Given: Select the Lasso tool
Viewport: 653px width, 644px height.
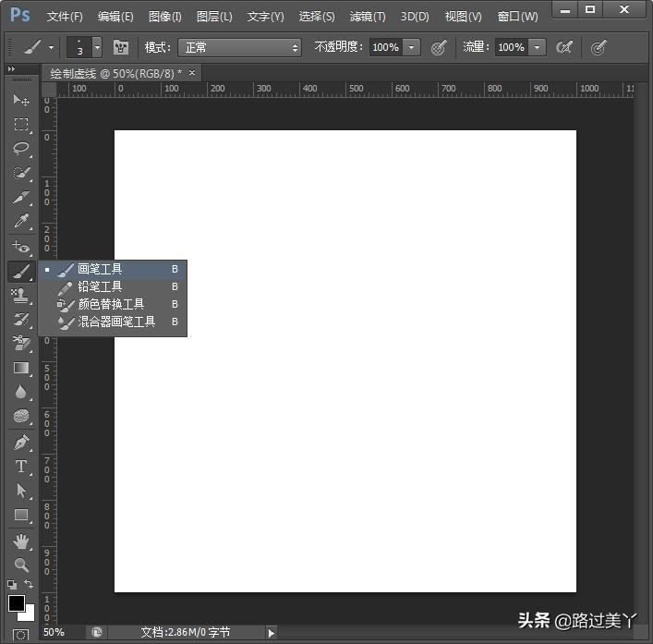Looking at the screenshot, I should [20, 148].
